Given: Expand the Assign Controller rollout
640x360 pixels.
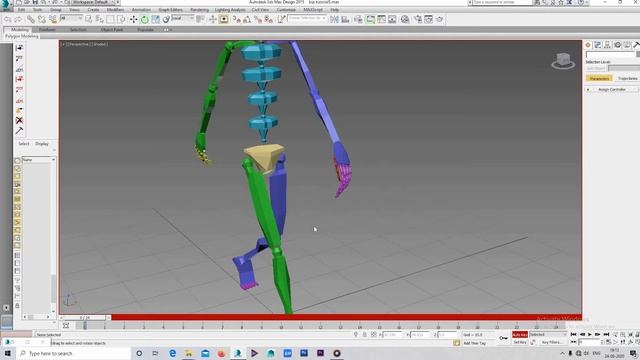Looking at the screenshot, I should coord(612,89).
